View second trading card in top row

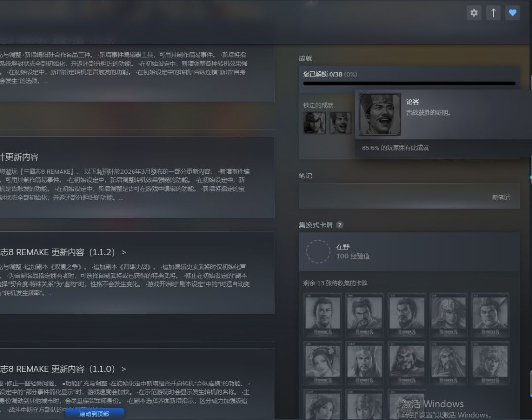pos(365,315)
